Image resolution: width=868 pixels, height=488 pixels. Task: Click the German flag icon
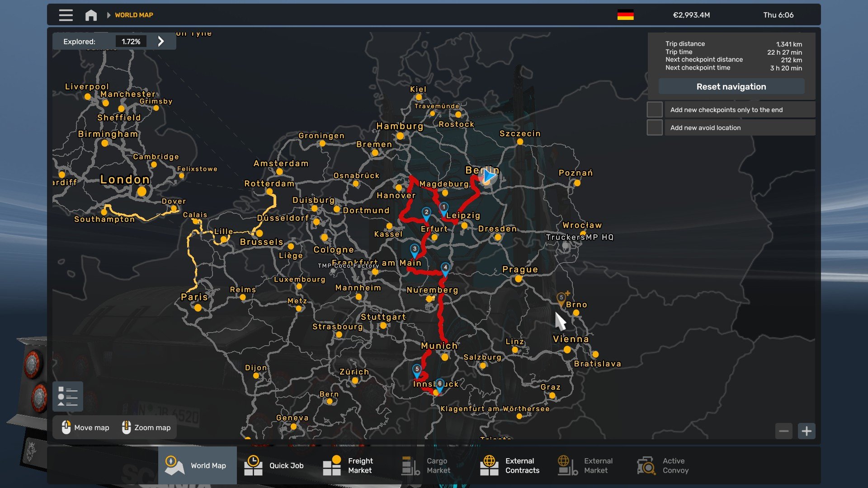[625, 15]
